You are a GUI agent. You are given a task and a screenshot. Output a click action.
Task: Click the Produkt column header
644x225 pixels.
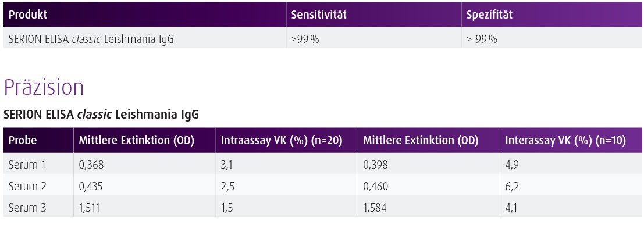point(28,15)
